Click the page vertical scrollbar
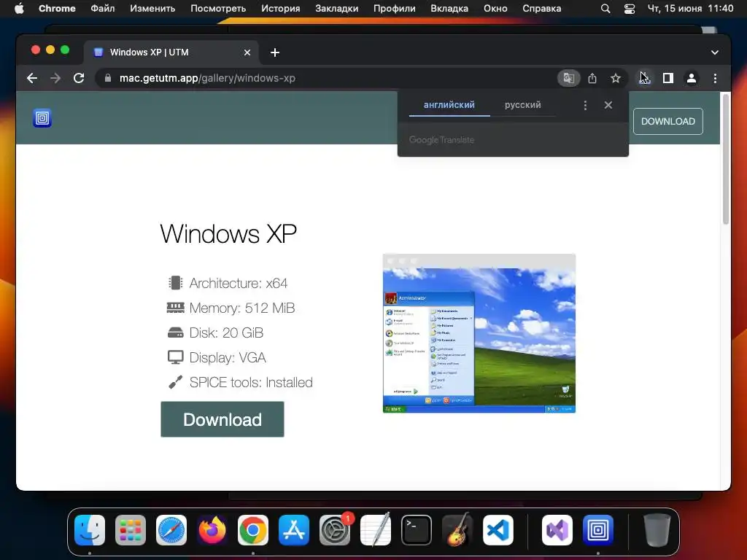The height and width of the screenshot is (560, 747). pyautogui.click(x=726, y=160)
